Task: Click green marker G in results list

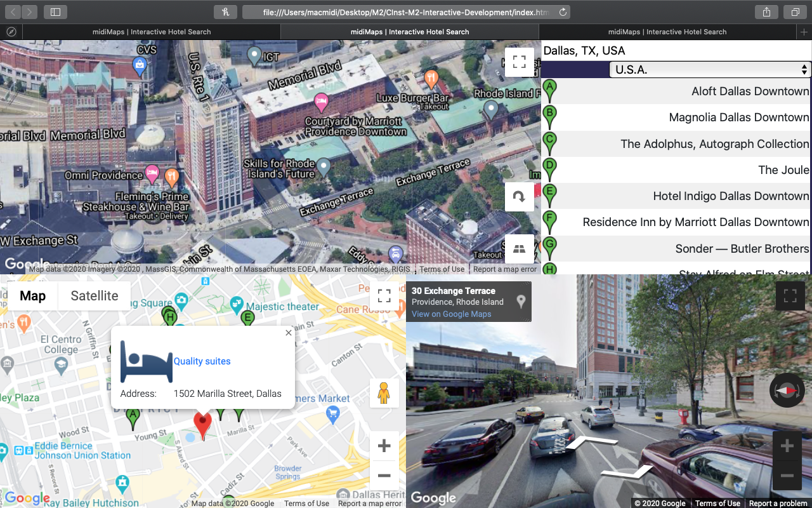Action: [x=550, y=247]
